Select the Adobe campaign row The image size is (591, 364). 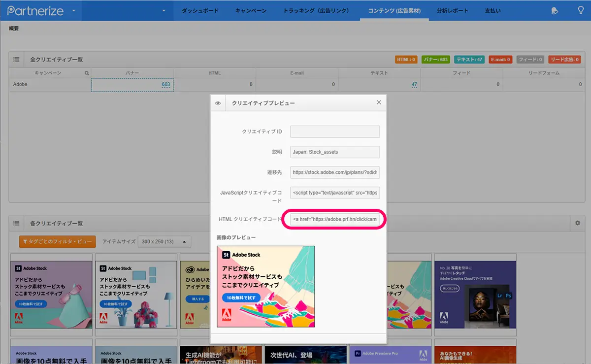tap(296, 85)
